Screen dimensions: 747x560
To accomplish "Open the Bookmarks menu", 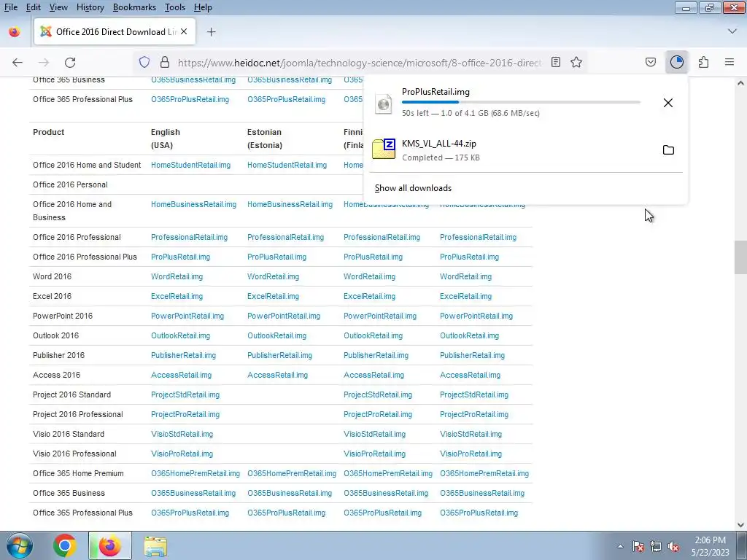I will (134, 7).
